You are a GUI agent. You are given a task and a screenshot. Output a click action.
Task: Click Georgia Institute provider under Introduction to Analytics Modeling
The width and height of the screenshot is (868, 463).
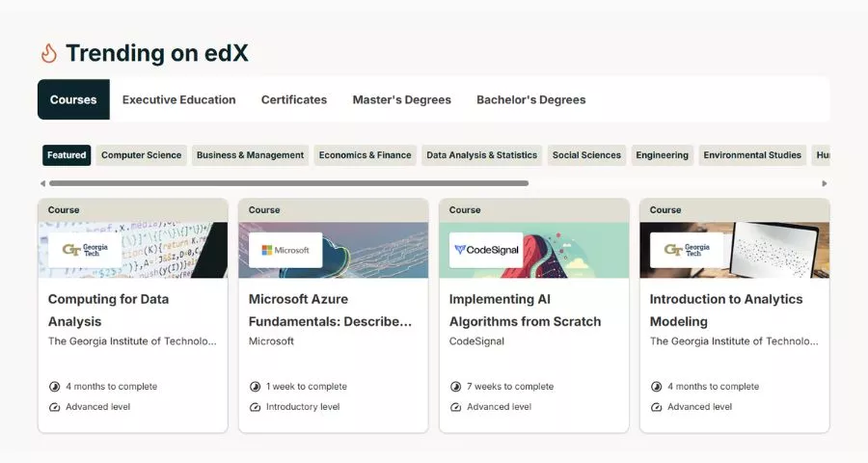point(734,341)
